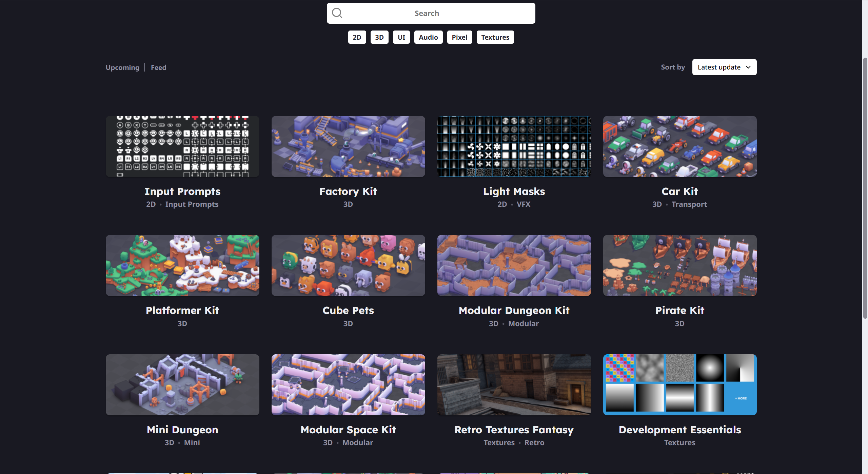
Task: View the Light Masks thumbnail
Action: click(x=514, y=146)
